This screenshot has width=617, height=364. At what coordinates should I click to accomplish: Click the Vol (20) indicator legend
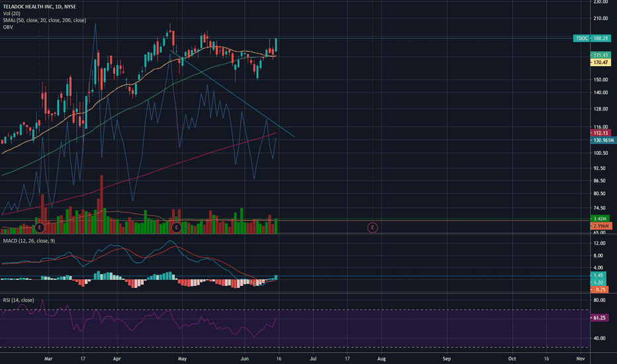coord(11,13)
